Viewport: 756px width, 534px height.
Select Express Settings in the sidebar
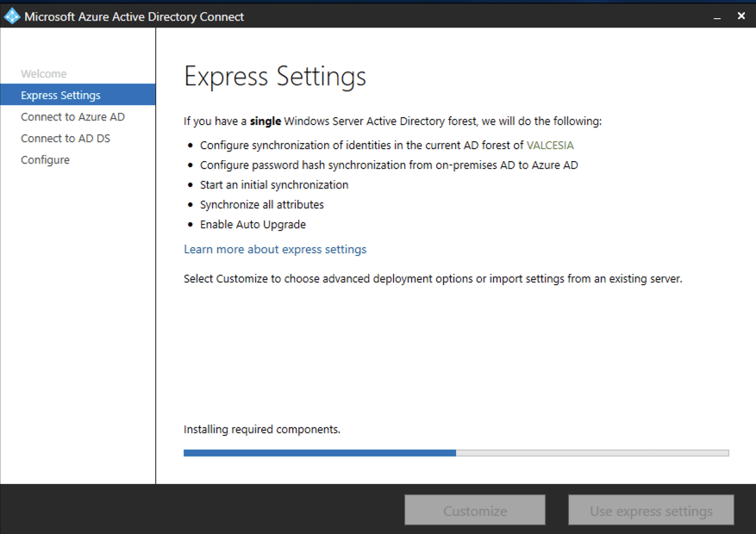pos(60,96)
